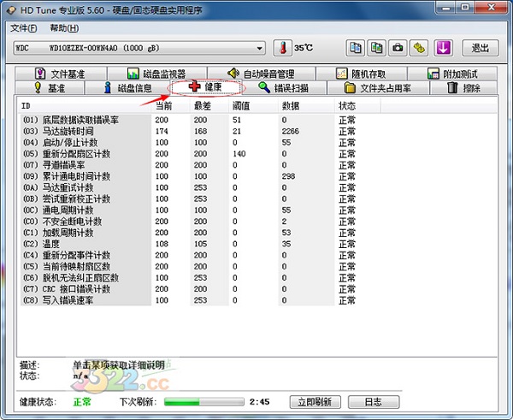The width and height of the screenshot is (513, 420).
Task: Select the 随机存取 tab
Action: coord(364,74)
